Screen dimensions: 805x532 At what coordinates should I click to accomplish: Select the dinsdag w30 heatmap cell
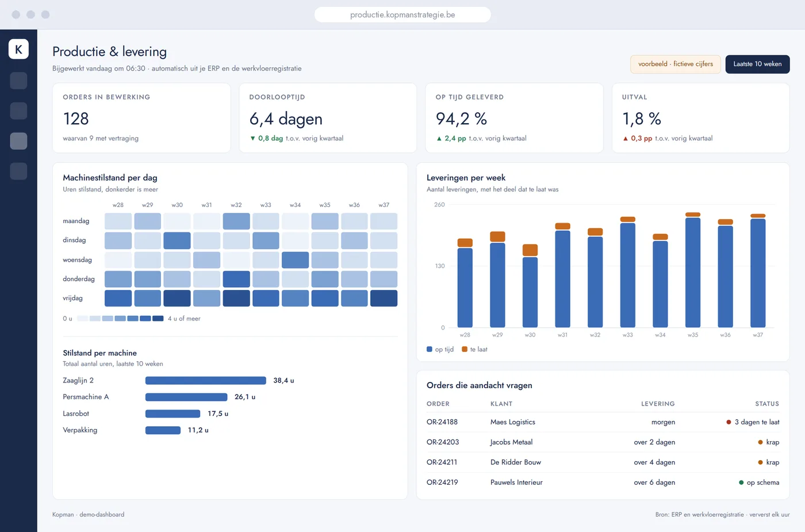(x=177, y=240)
